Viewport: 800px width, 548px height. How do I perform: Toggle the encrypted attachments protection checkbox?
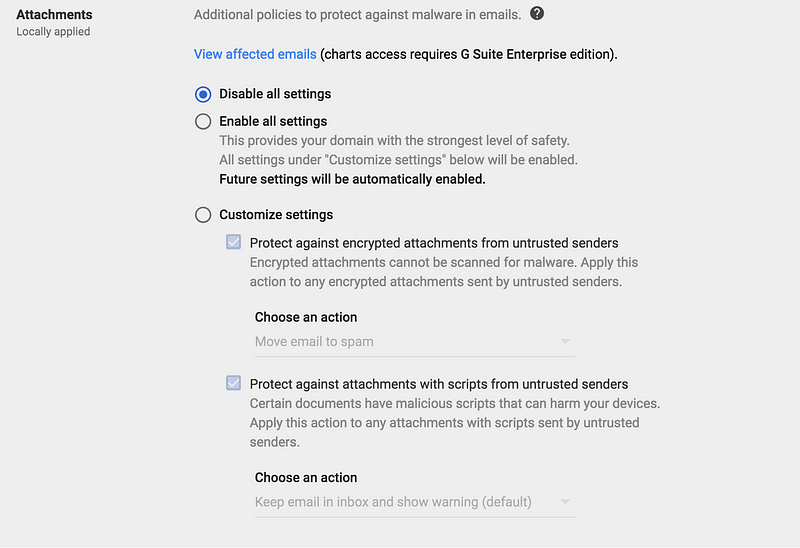(233, 242)
